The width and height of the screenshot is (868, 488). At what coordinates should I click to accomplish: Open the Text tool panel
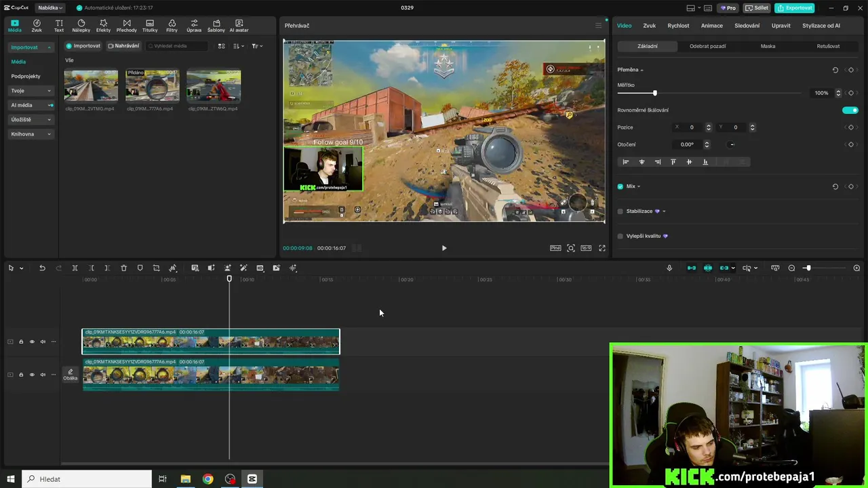pyautogui.click(x=59, y=26)
